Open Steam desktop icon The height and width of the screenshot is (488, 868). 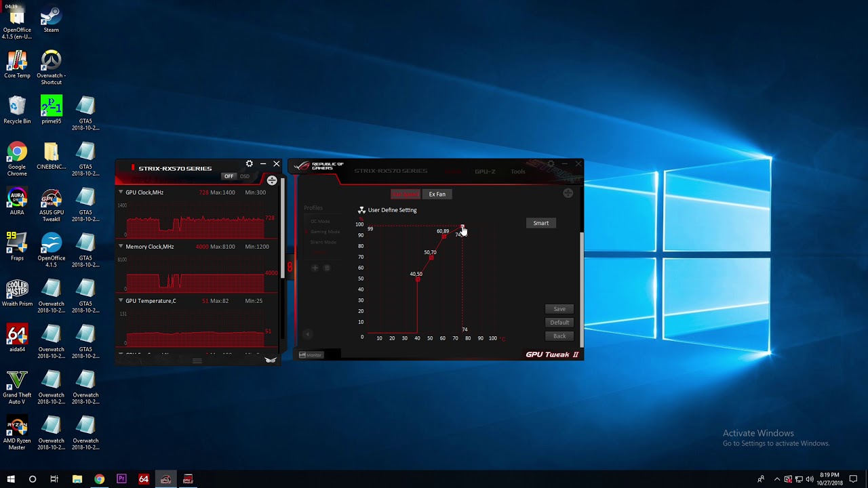[x=51, y=20]
